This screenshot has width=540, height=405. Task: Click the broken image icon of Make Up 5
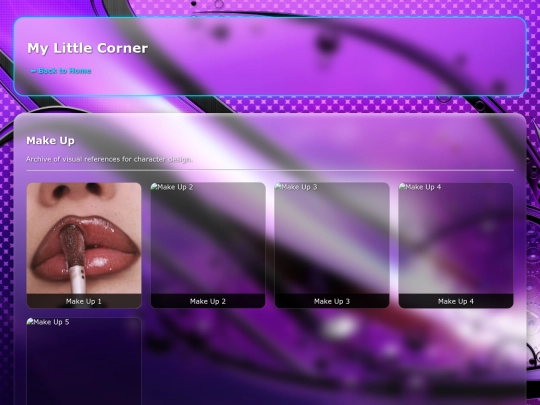30,322
